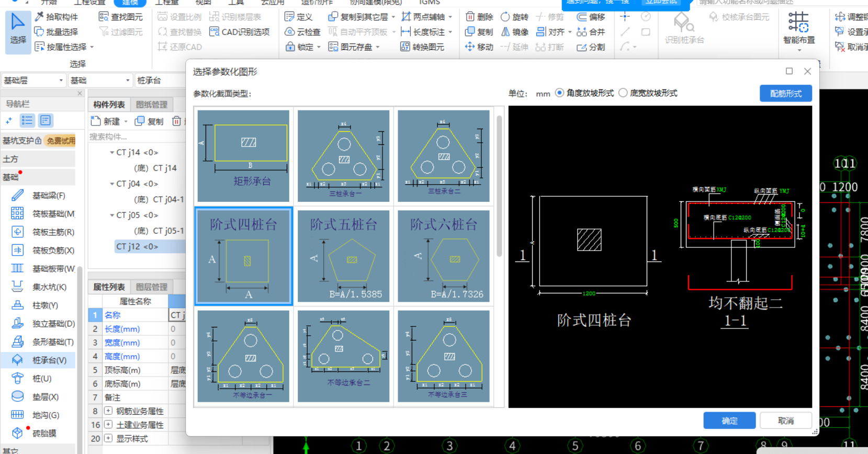Click the 云检查 tool

pyautogui.click(x=302, y=32)
